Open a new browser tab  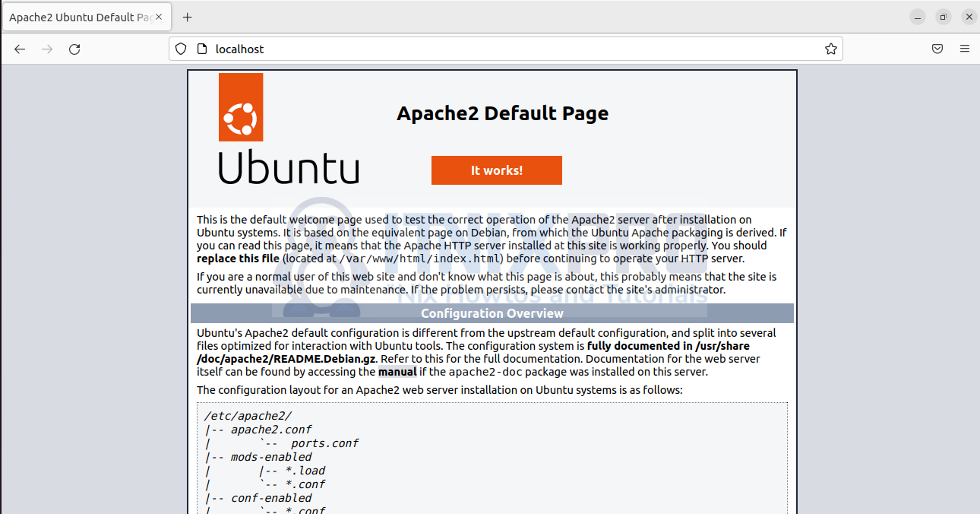[x=188, y=17]
